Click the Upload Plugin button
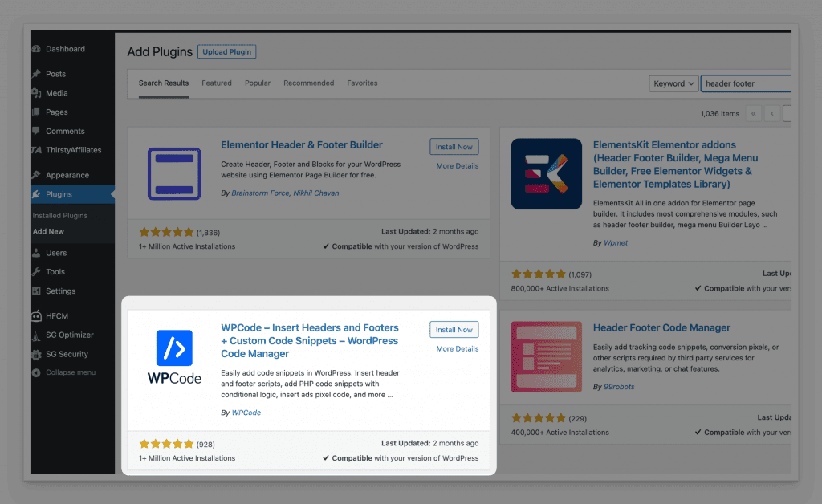The width and height of the screenshot is (822, 504). 227,52
